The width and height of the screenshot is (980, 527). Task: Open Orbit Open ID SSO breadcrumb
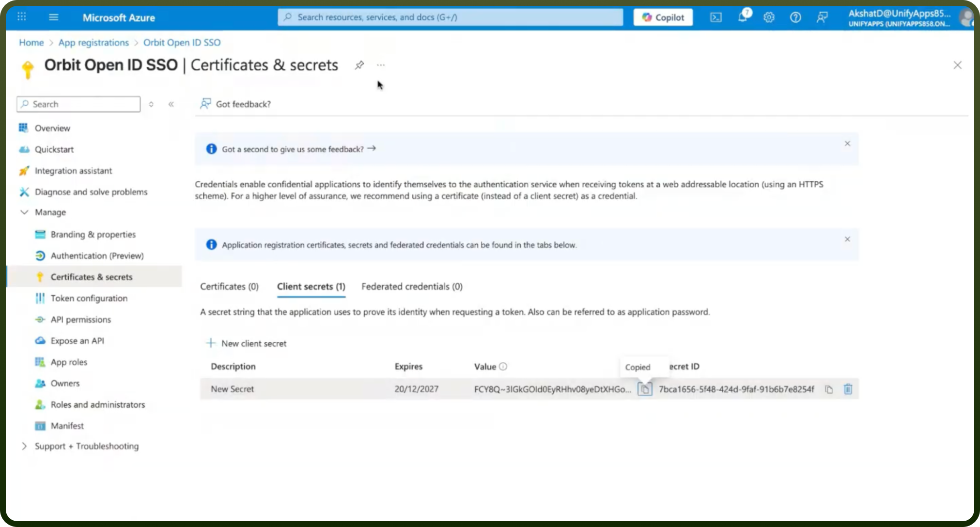[182, 43]
